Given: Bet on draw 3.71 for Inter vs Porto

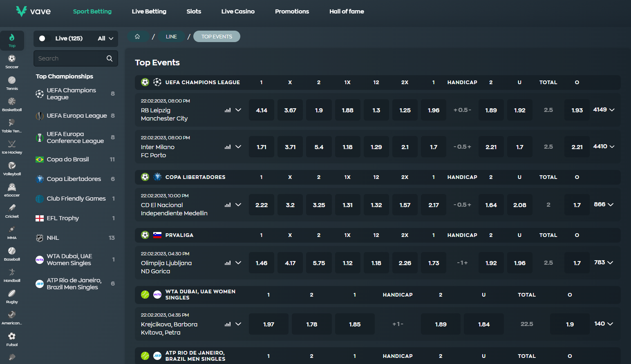Looking at the screenshot, I should (x=290, y=147).
